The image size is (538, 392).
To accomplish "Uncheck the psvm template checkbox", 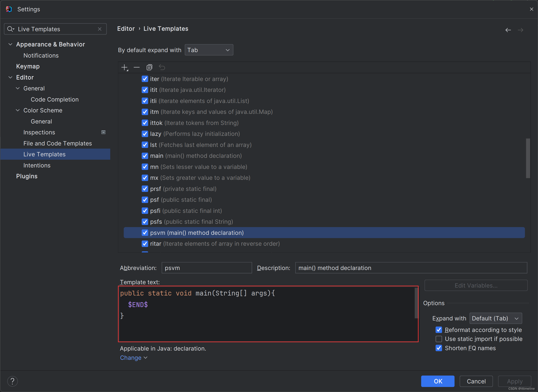I will coord(145,233).
